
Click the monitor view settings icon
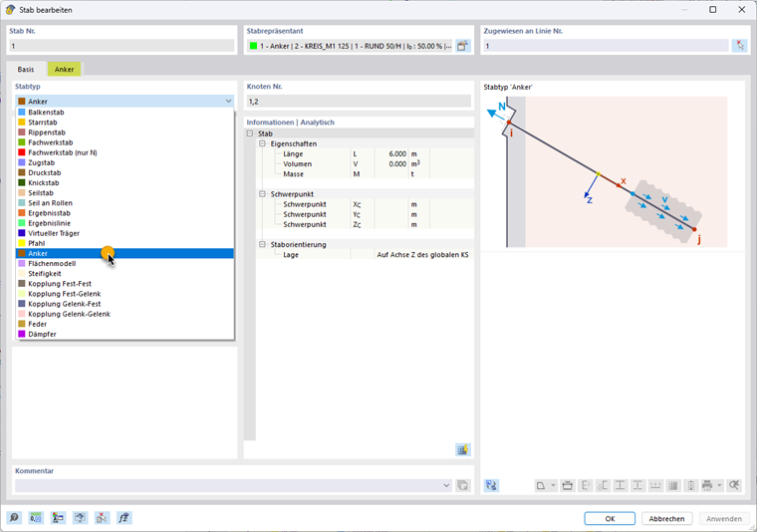pyautogui.click(x=80, y=517)
